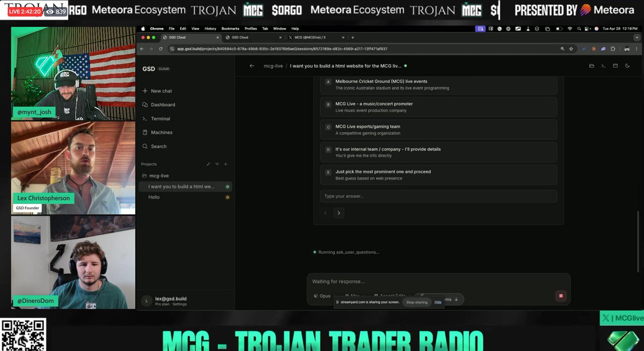Screen dimensions: 644x351
Task: Close the first GSD Cloud tab
Action: click(x=217, y=38)
